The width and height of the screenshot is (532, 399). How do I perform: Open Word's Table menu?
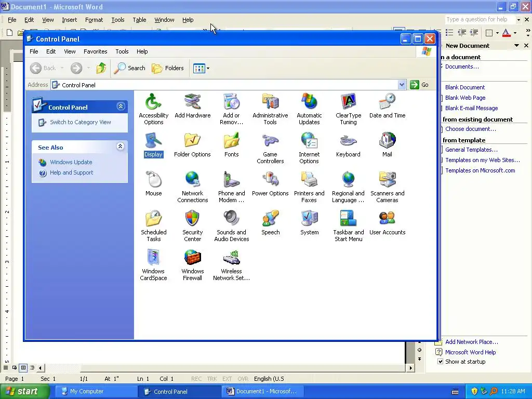click(139, 20)
